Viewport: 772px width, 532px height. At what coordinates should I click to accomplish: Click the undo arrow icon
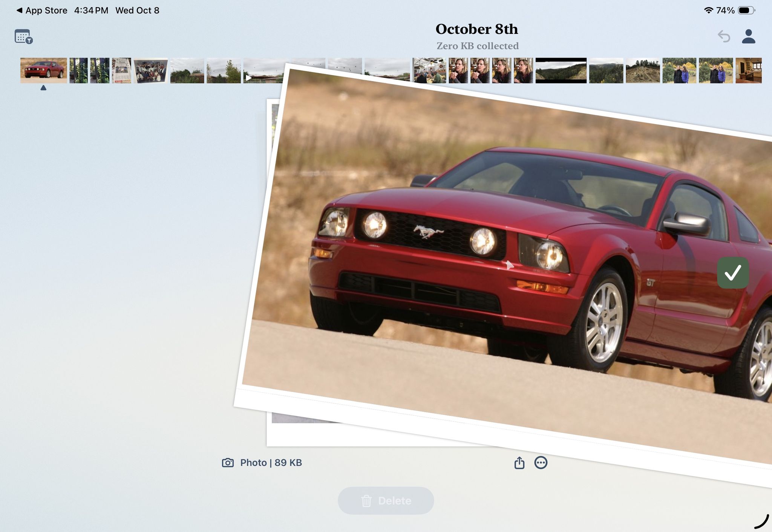click(724, 37)
